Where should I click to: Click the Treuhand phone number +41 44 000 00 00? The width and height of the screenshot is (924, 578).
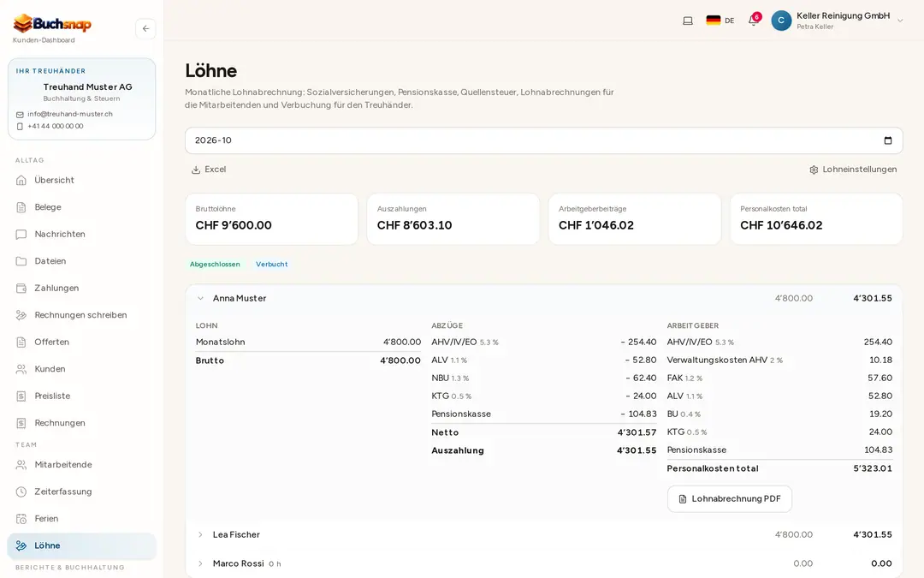click(x=56, y=126)
